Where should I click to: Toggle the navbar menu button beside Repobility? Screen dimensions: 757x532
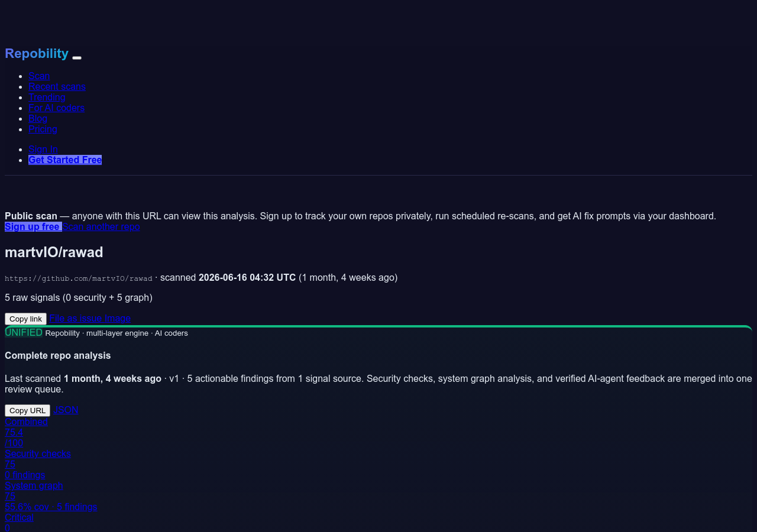coord(77,57)
